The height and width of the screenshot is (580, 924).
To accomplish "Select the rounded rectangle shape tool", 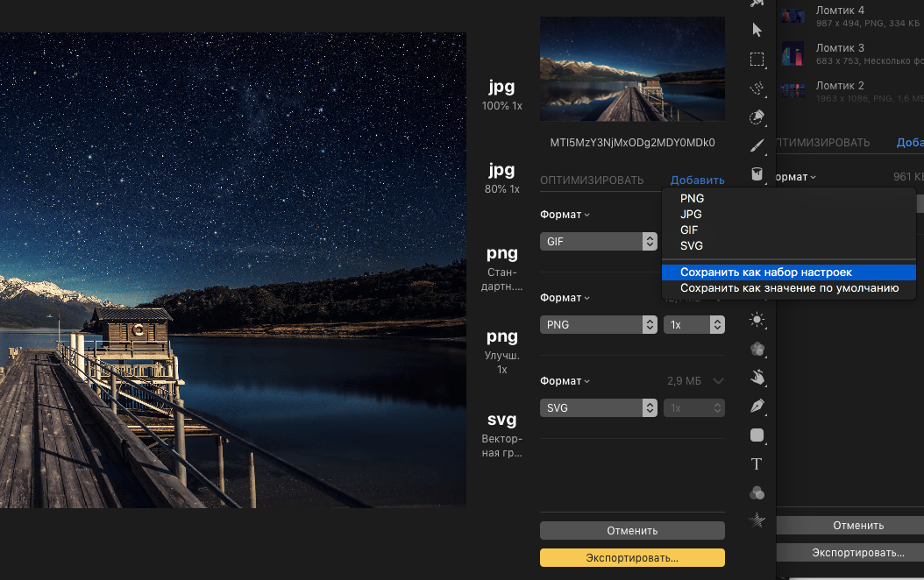I will coord(757,435).
